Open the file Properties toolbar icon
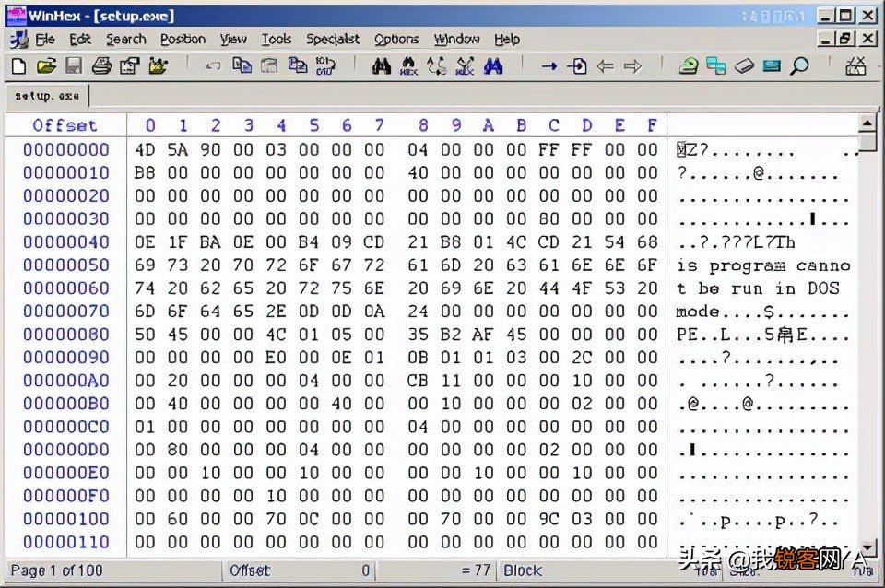The image size is (885, 588). 130,66
